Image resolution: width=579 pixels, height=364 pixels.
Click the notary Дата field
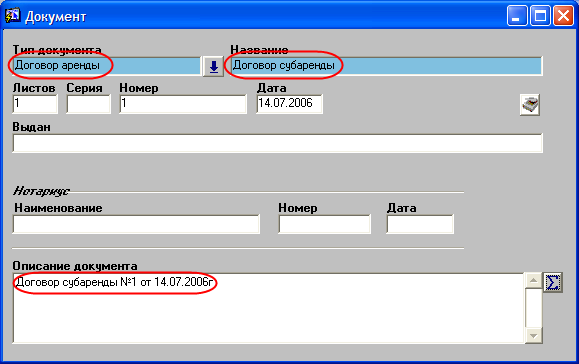420,224
